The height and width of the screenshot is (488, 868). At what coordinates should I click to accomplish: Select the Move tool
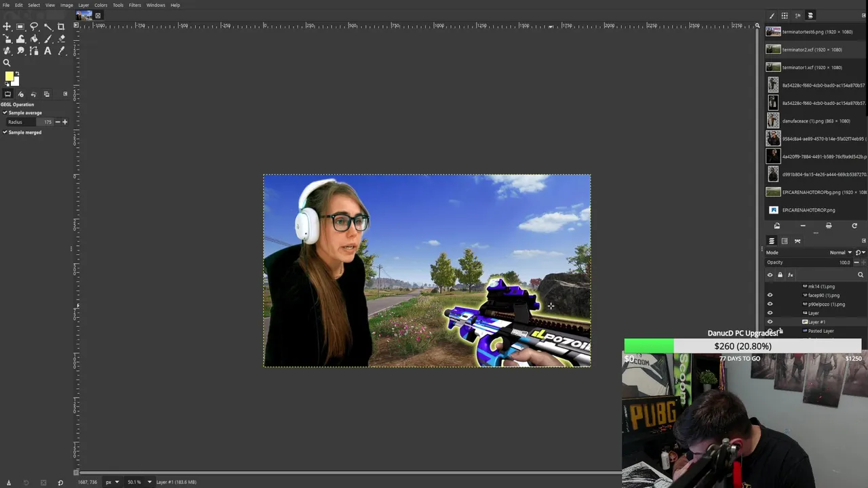click(x=7, y=26)
